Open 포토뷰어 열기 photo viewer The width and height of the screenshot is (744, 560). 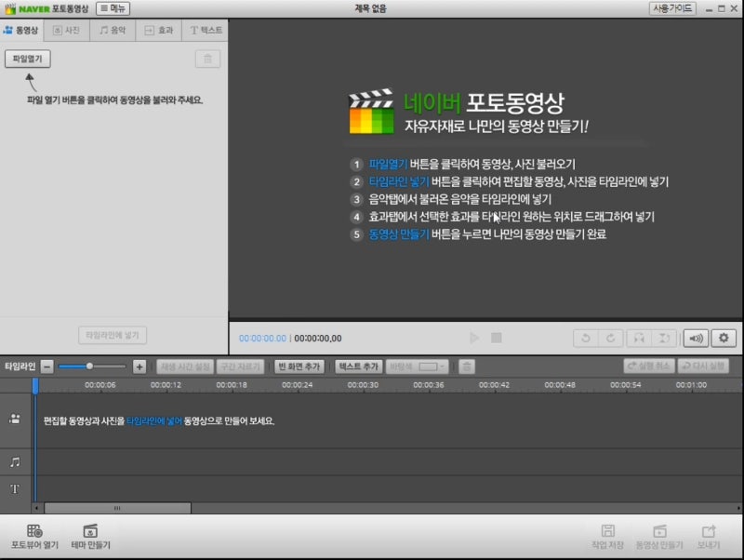[x=34, y=537]
